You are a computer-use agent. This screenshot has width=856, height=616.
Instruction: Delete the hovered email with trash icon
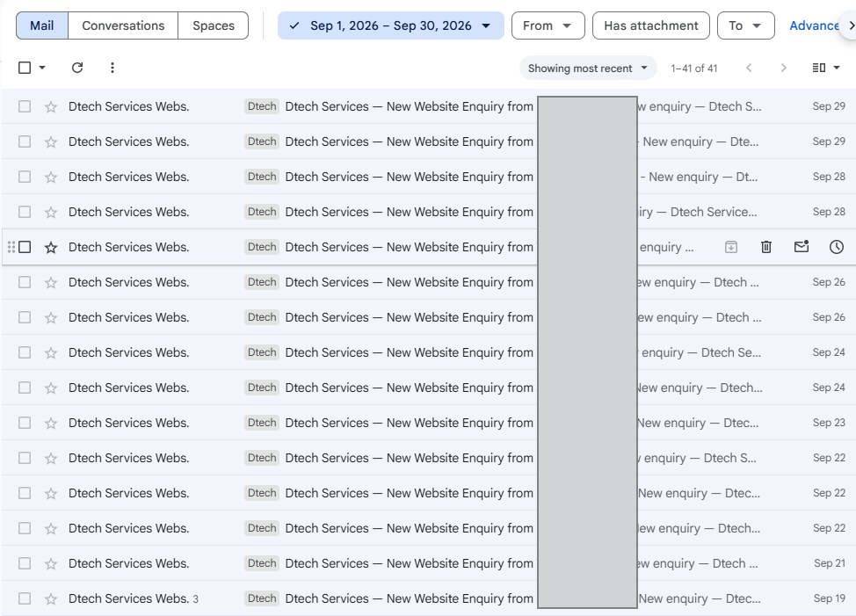pos(766,247)
